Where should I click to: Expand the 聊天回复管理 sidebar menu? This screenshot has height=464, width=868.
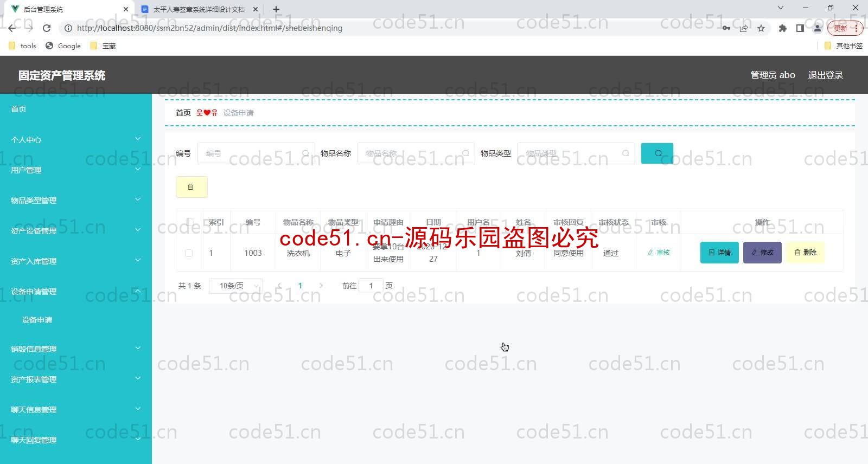[x=76, y=440]
